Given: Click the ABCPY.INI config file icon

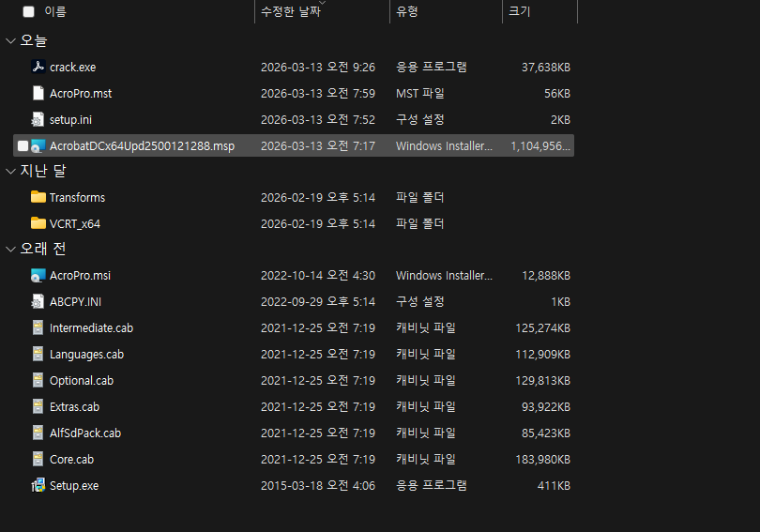Looking at the screenshot, I should tap(38, 301).
